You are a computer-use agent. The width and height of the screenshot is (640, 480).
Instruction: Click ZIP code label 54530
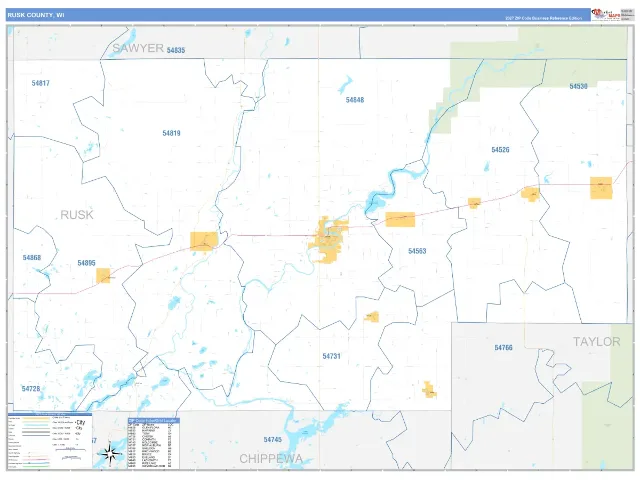[x=578, y=87]
